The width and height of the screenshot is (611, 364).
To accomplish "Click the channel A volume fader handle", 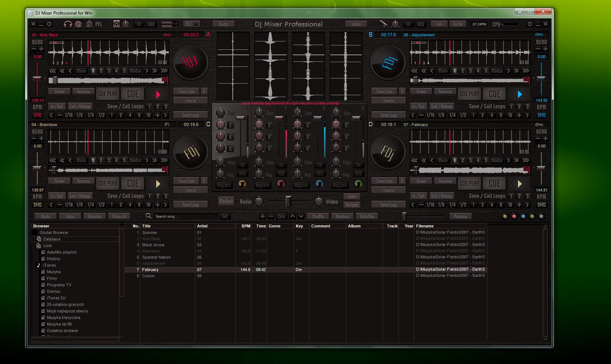I will pyautogui.click(x=279, y=118).
